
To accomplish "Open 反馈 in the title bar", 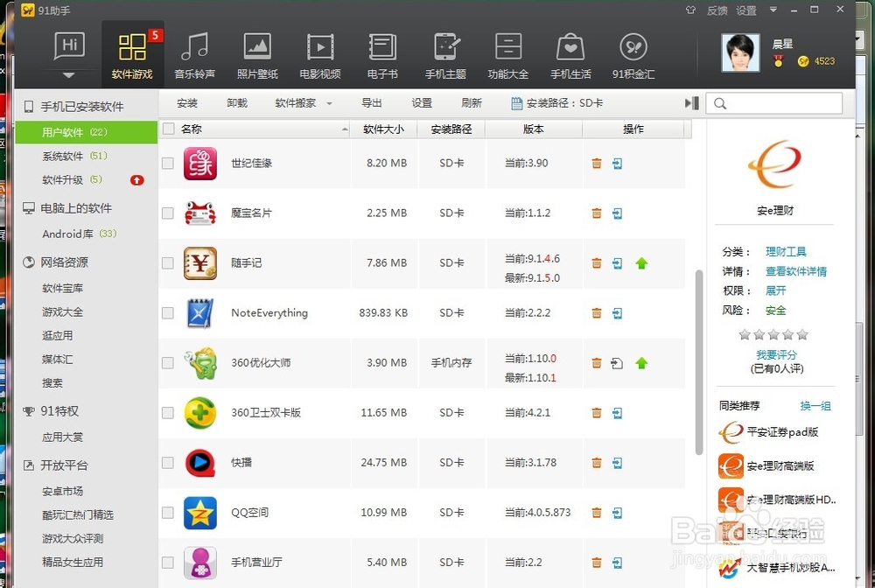I will point(717,10).
